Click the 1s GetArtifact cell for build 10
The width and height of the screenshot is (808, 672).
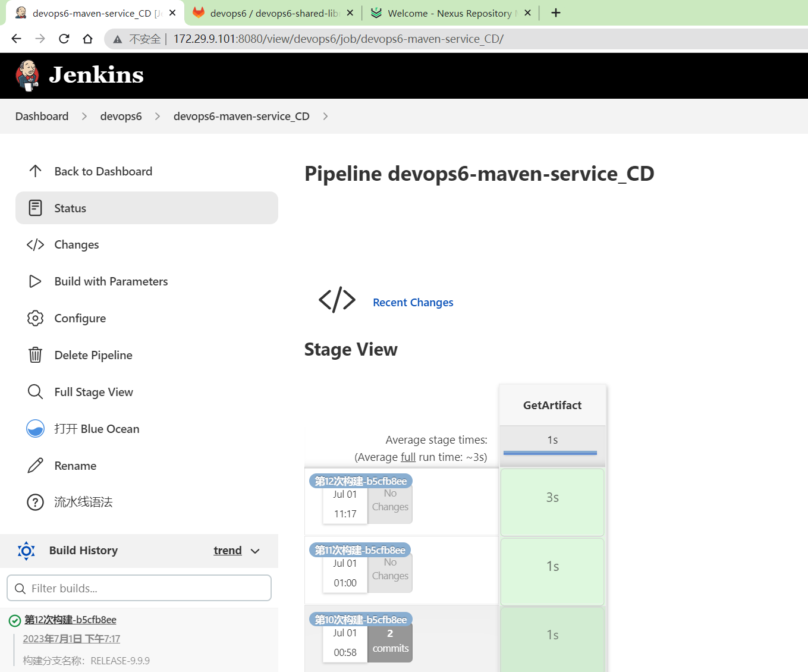point(552,640)
